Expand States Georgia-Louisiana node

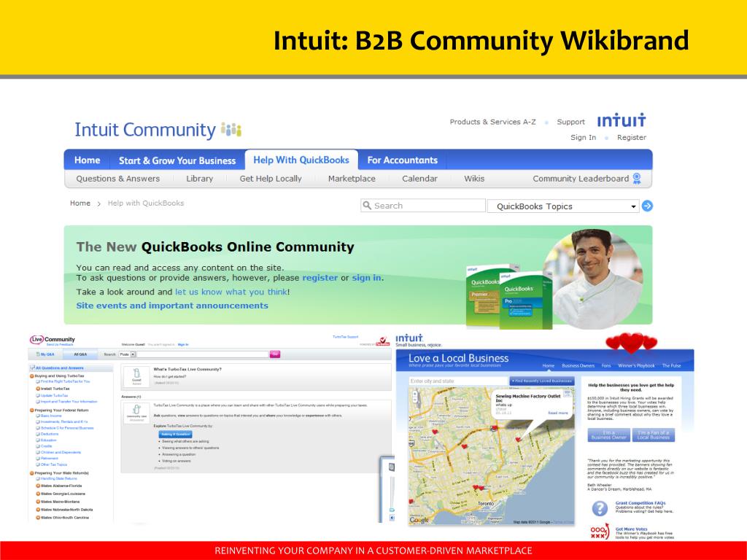click(x=38, y=494)
